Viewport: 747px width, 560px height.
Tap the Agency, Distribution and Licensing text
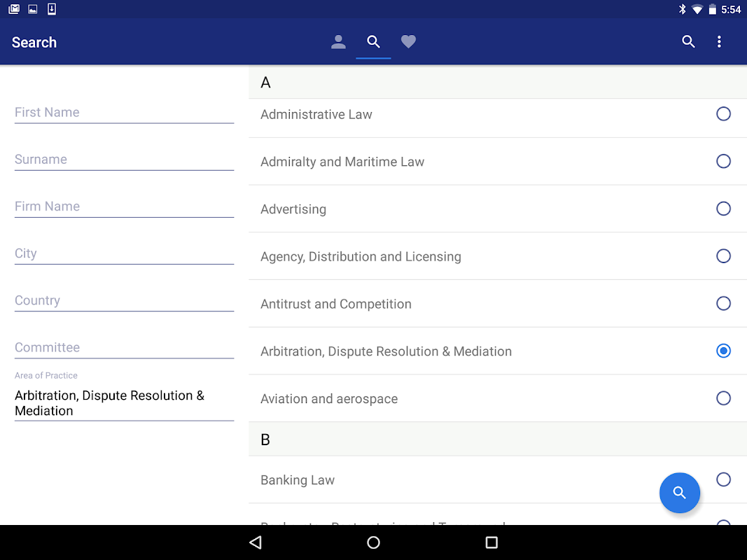361,257
